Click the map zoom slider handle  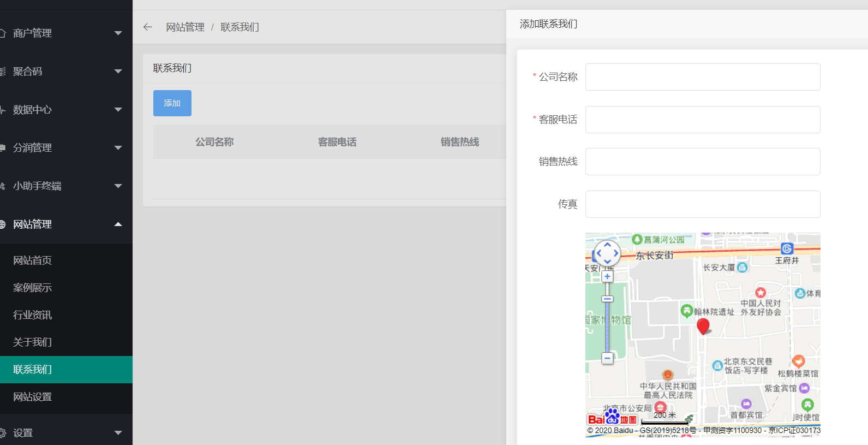607,299
